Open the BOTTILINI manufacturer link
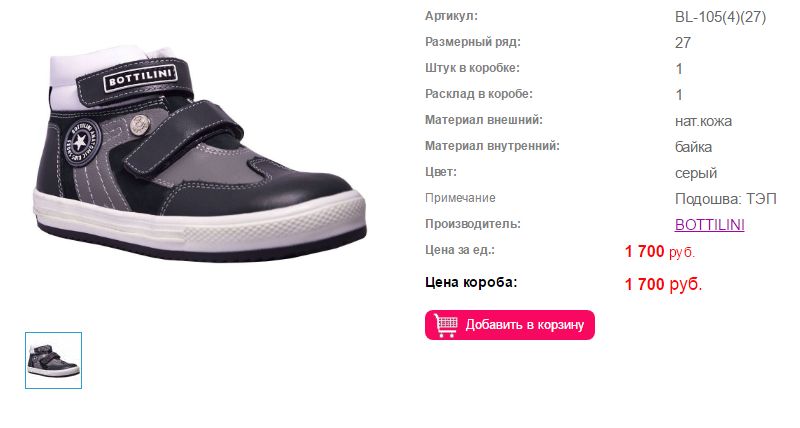Screen dimensions: 800x428 click(709, 225)
